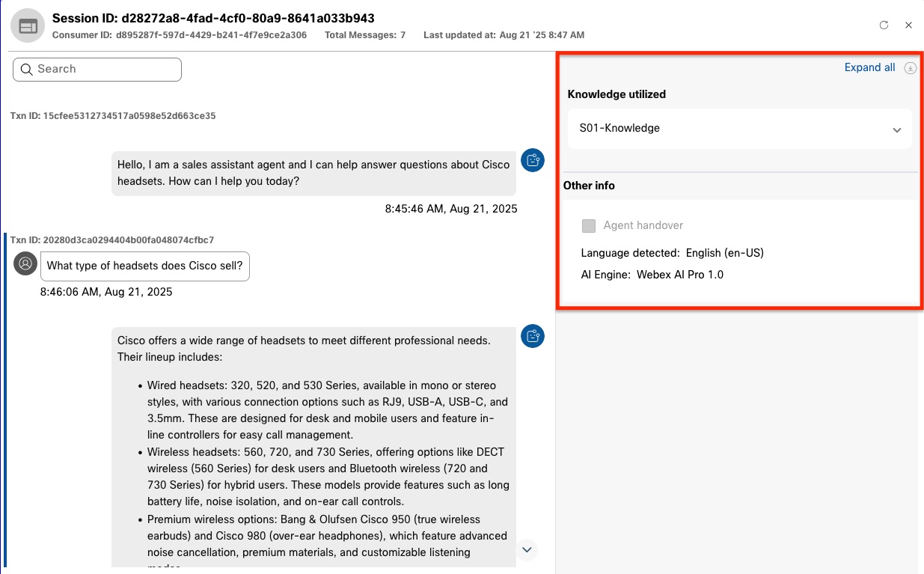Click the session card icon beside Session ID
924x574 pixels.
tap(28, 26)
